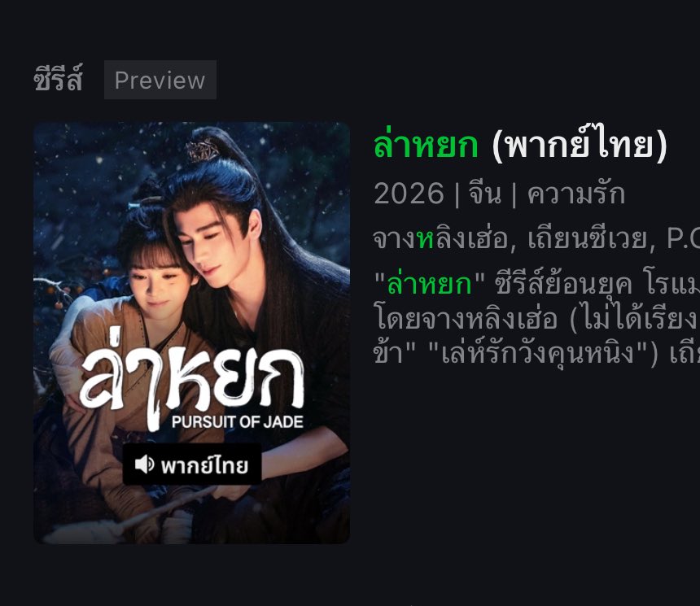Click the จีน country label

(x=485, y=194)
